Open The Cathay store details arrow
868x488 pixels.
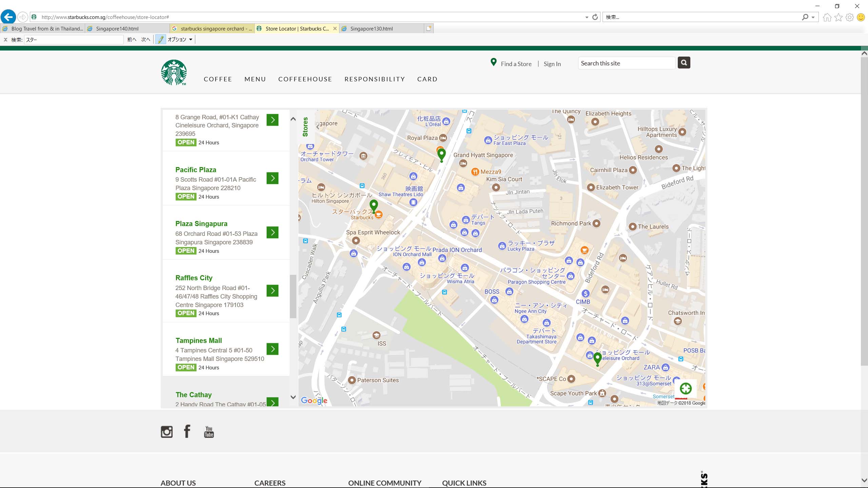pos(273,402)
